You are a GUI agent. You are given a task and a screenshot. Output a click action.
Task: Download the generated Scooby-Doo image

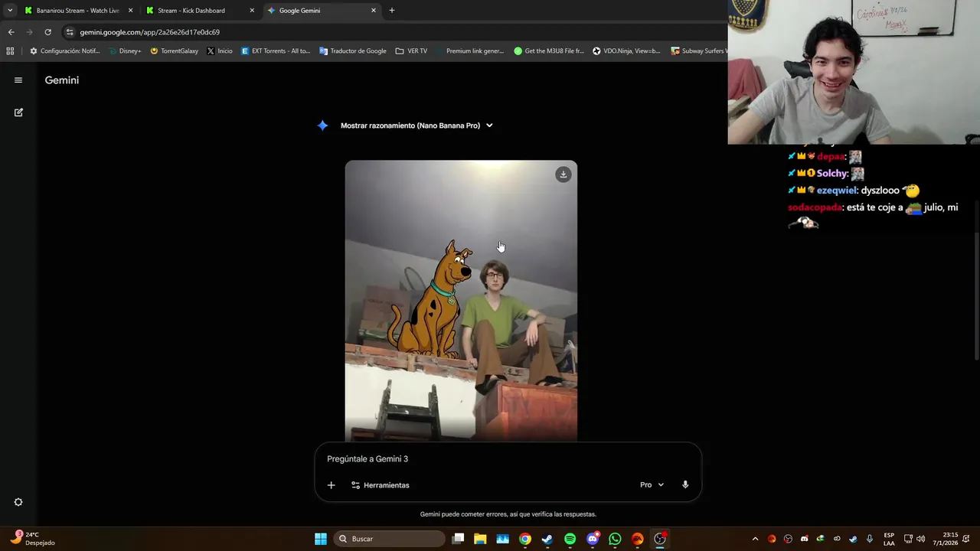click(563, 174)
